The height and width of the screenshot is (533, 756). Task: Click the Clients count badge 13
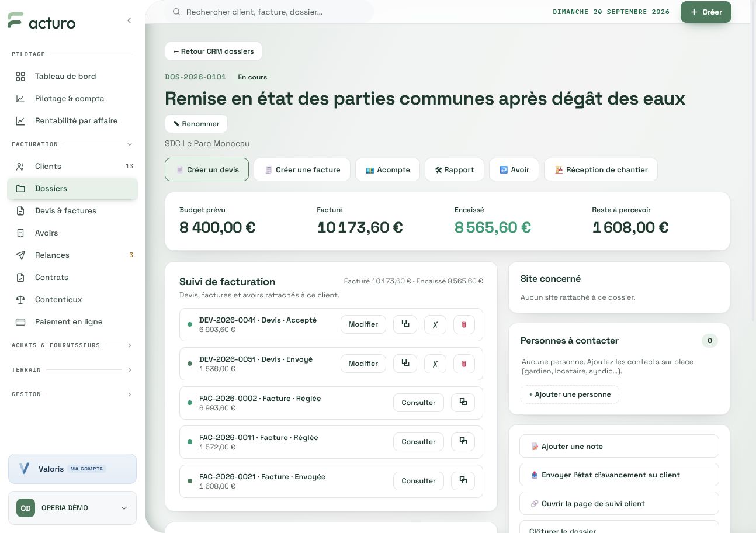129,167
